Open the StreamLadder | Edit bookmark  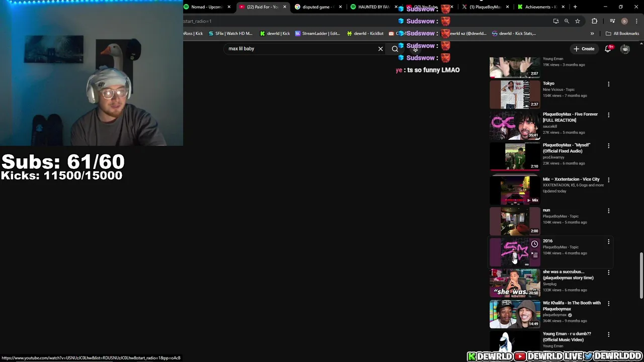click(x=317, y=34)
